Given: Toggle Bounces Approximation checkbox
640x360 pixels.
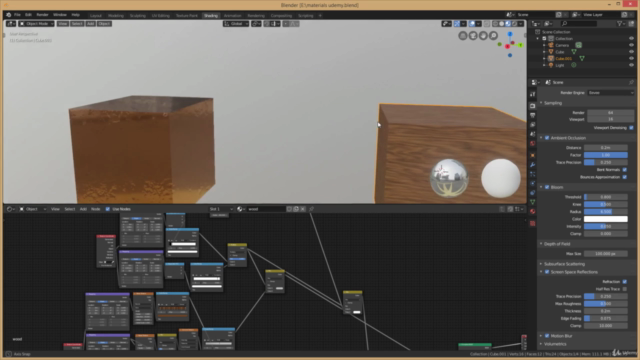Looking at the screenshot, I should click(x=624, y=177).
